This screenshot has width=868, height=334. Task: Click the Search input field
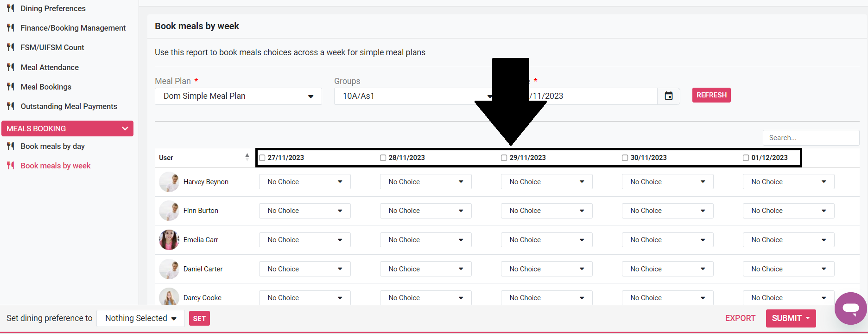(811, 138)
